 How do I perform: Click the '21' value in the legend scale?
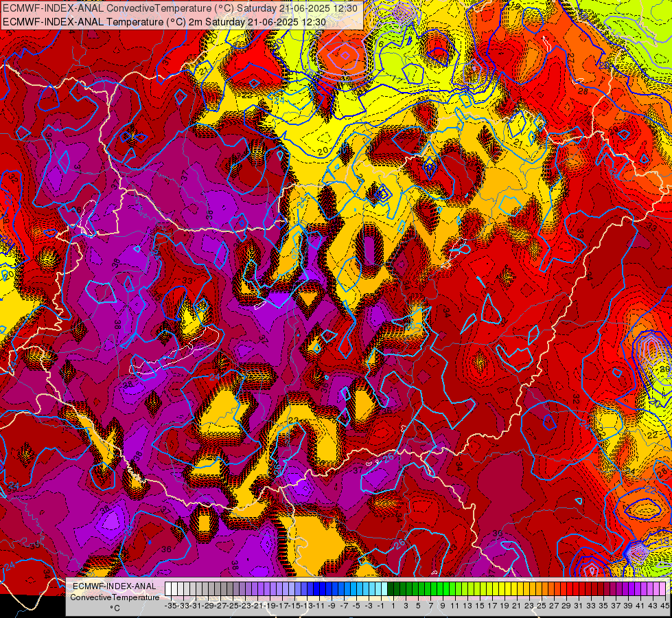pyautogui.click(x=516, y=606)
